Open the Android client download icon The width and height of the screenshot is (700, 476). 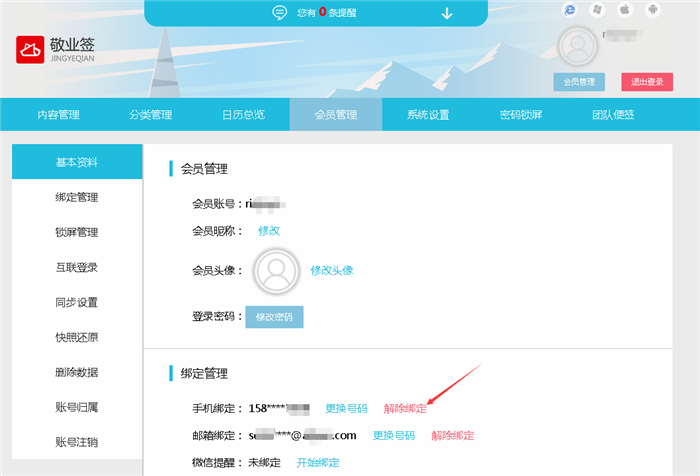[652, 9]
